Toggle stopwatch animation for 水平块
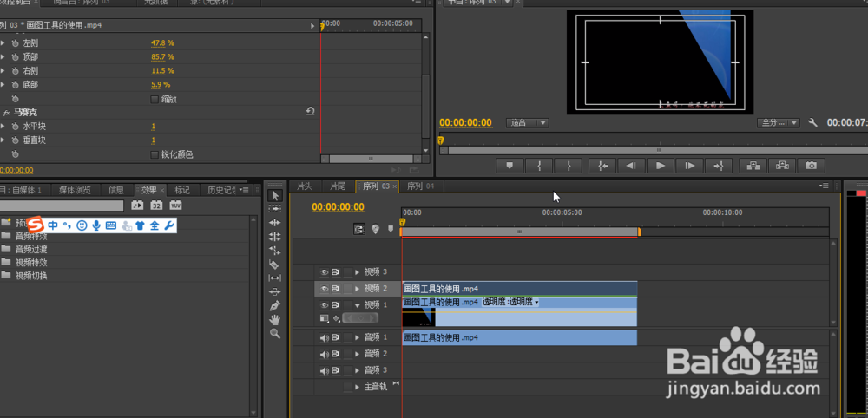This screenshot has height=418, width=868. [15, 127]
